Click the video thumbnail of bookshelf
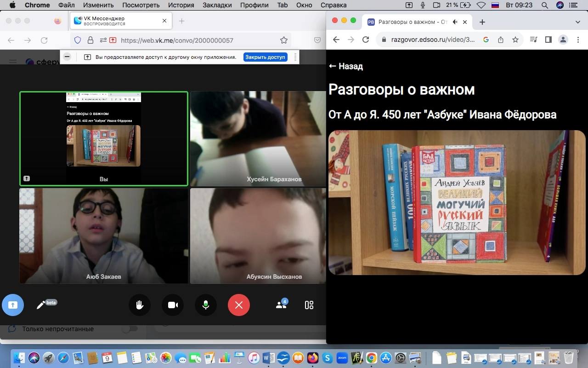Image resolution: width=588 pixels, height=368 pixels. (x=457, y=202)
